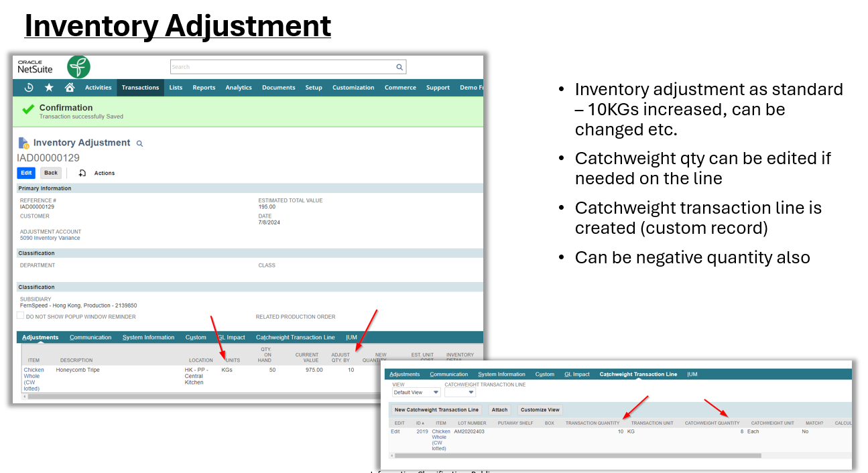
Task: Open the Lists menu
Action: tap(176, 88)
